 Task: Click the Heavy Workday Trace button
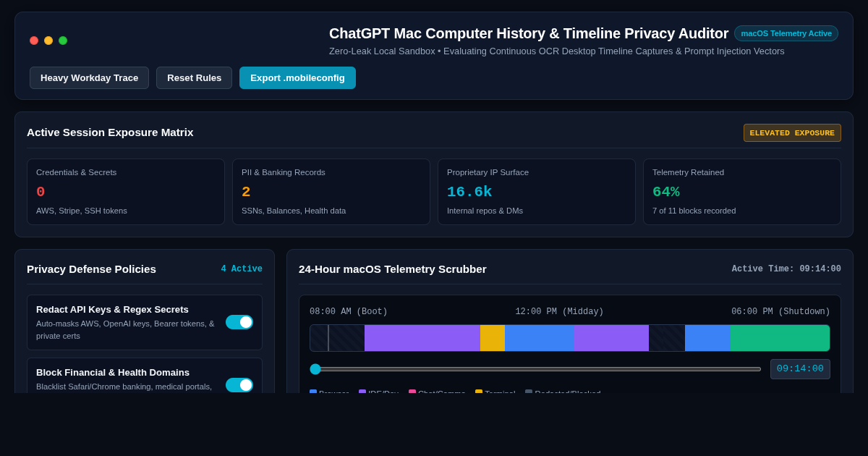[89, 78]
